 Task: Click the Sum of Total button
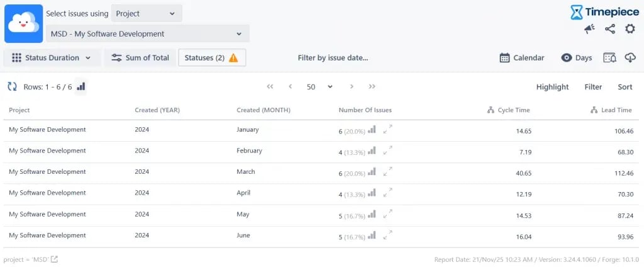tap(140, 58)
